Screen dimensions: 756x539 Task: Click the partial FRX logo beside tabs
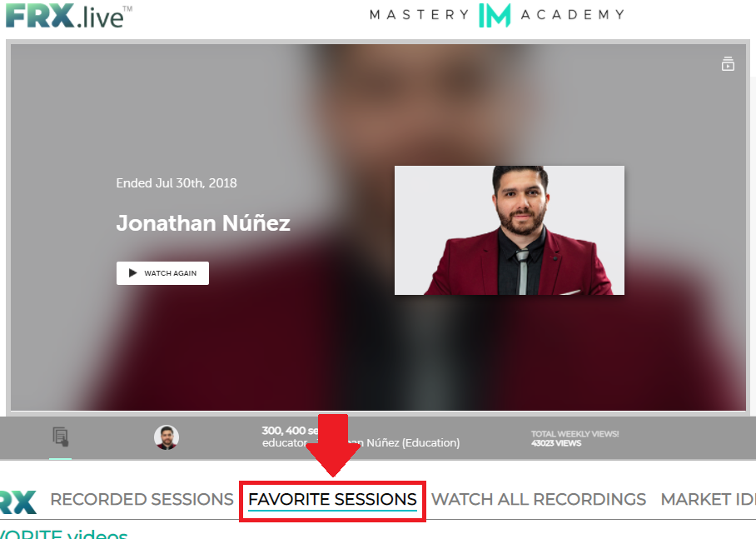coord(18,502)
